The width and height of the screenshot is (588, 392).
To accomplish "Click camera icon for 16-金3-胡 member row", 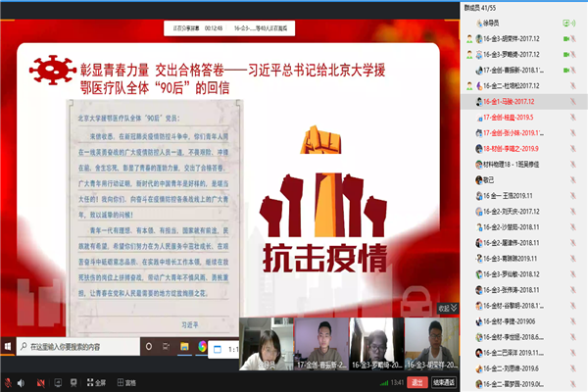I will coord(566,38).
